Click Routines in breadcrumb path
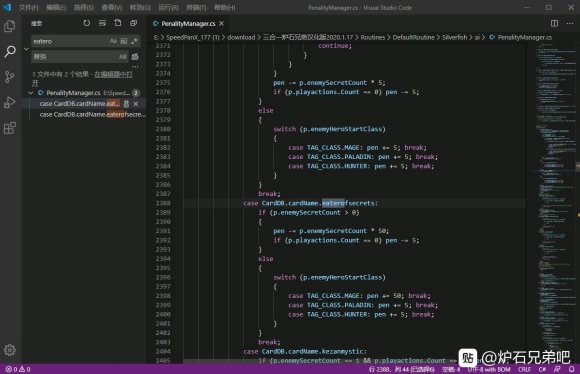The height and width of the screenshot is (374, 580). pos(372,37)
